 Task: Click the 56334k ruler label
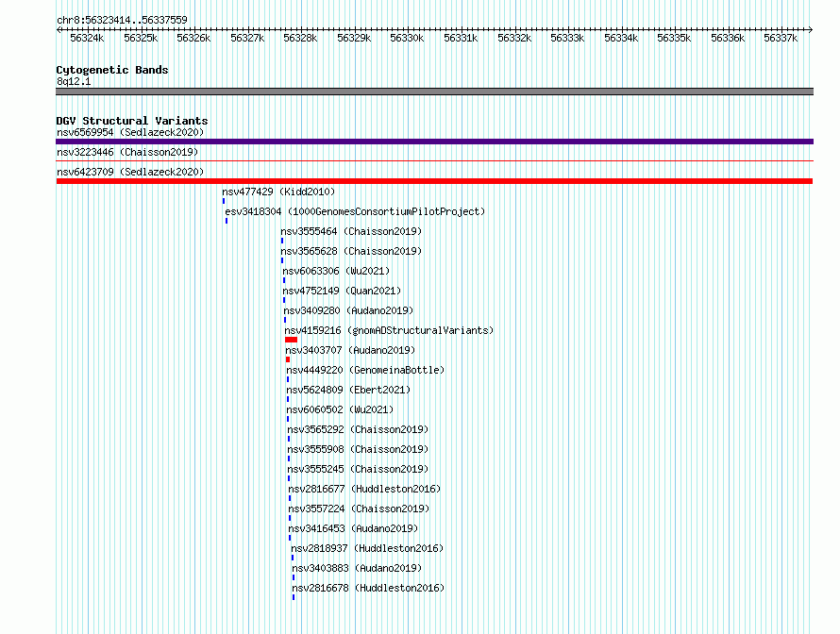click(x=621, y=38)
